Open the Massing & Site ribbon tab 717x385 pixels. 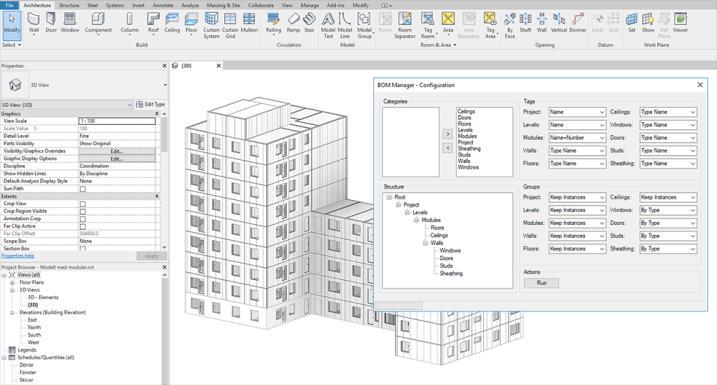pos(223,5)
